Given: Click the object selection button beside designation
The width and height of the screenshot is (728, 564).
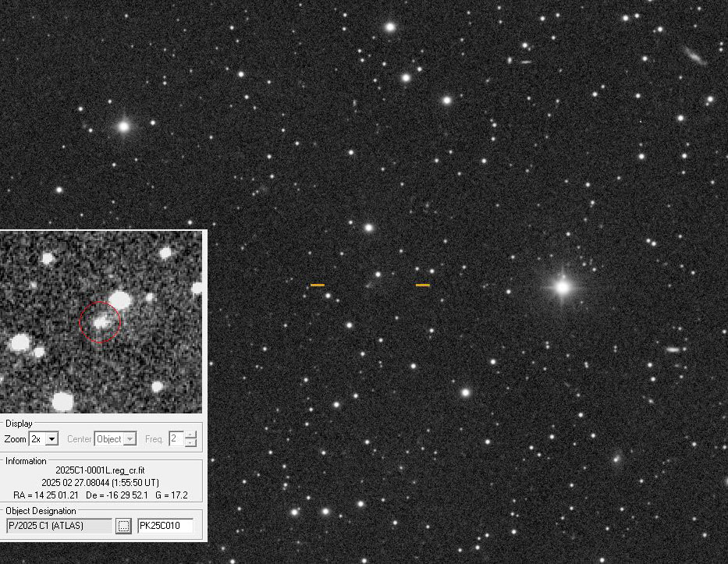Looking at the screenshot, I should pos(123,526).
